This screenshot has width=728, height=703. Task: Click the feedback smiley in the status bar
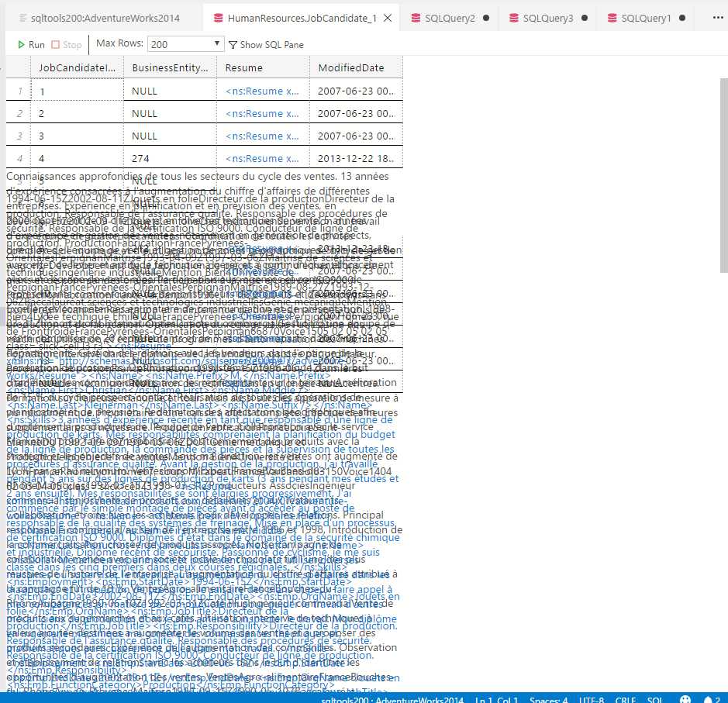click(x=685, y=699)
